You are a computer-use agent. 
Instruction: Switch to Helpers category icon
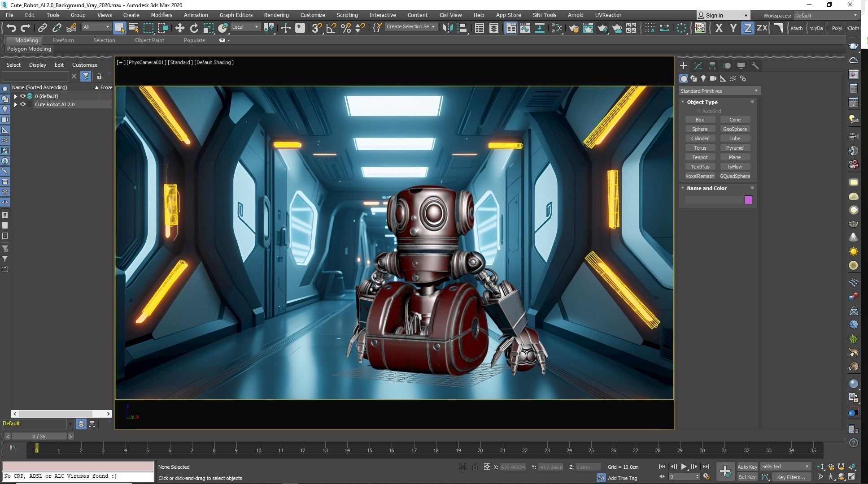[723, 79]
